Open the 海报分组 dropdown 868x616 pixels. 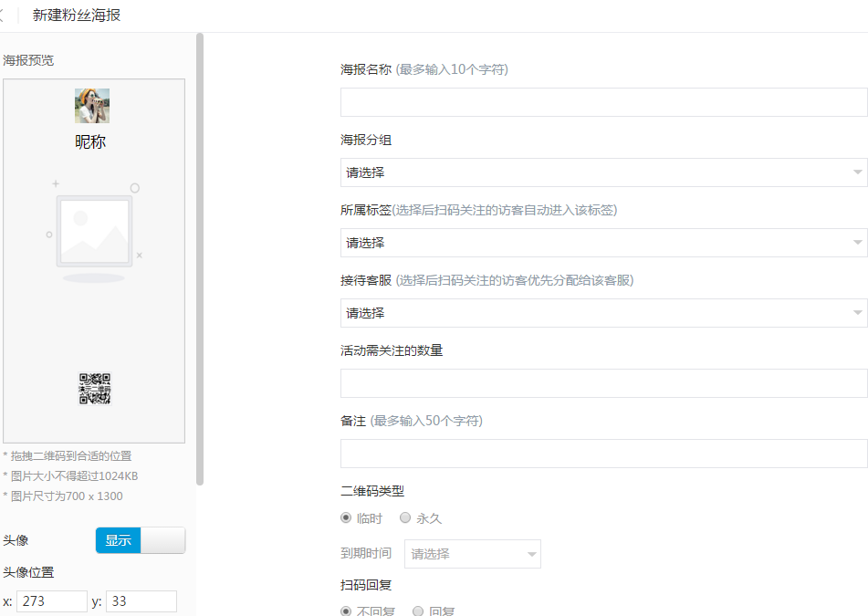coord(603,172)
